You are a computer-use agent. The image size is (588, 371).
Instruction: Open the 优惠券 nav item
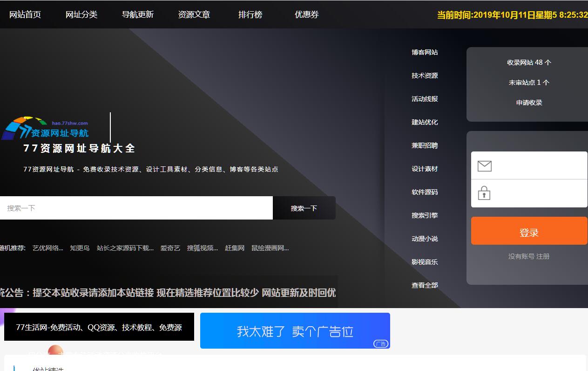pyautogui.click(x=307, y=14)
